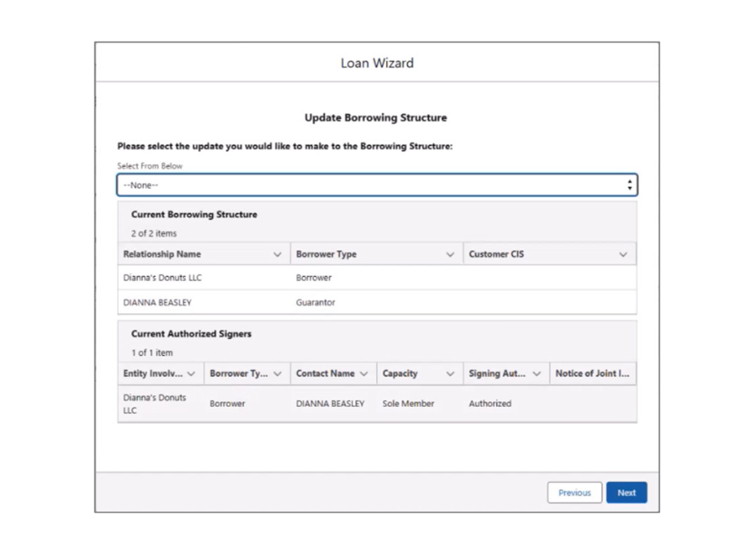This screenshot has width=756, height=552.
Task: Click the Sole Member capacity cell
Action: [x=408, y=404]
